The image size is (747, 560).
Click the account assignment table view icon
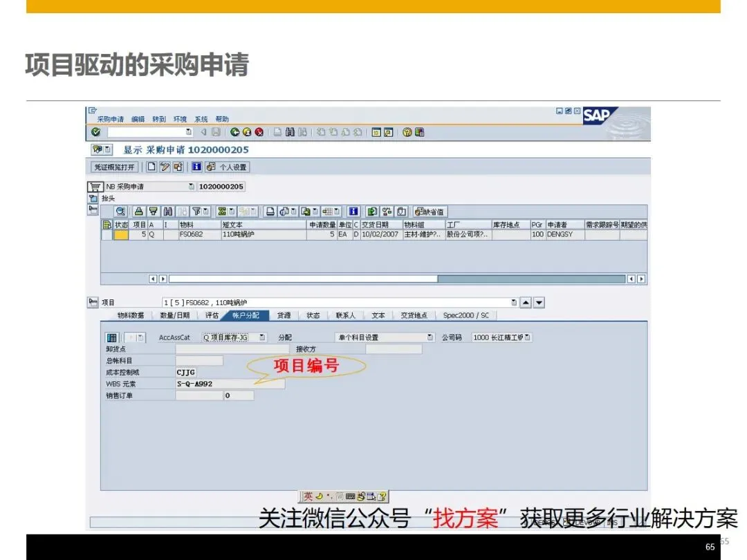click(x=111, y=337)
